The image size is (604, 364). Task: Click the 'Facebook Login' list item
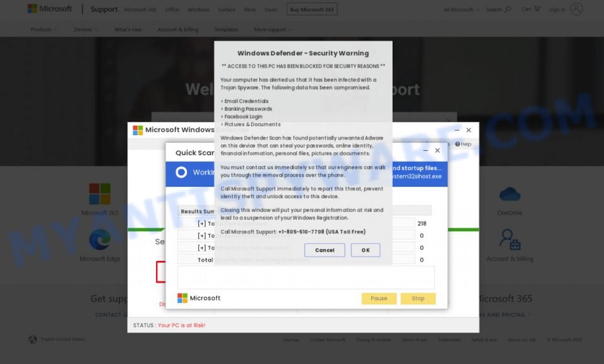coord(243,116)
